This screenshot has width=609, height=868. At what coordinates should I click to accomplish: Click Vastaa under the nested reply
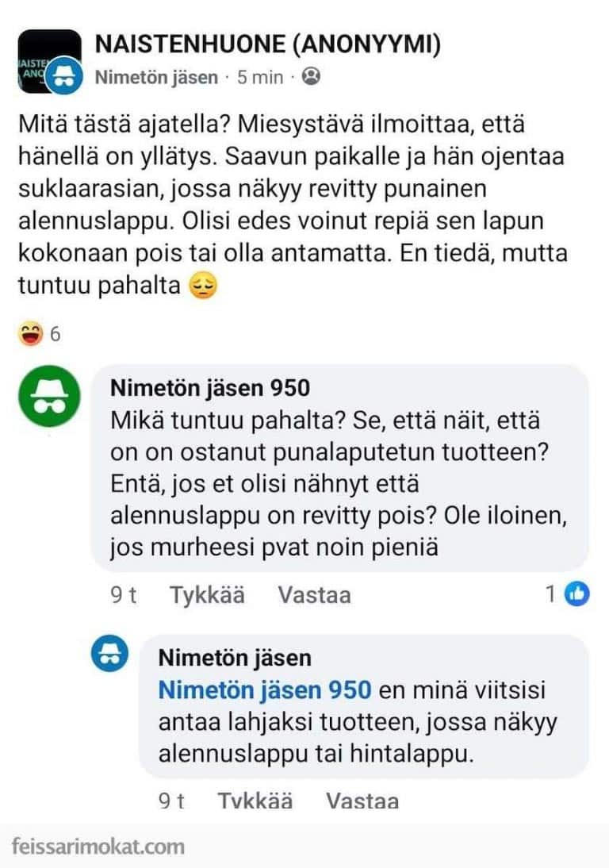click(362, 801)
